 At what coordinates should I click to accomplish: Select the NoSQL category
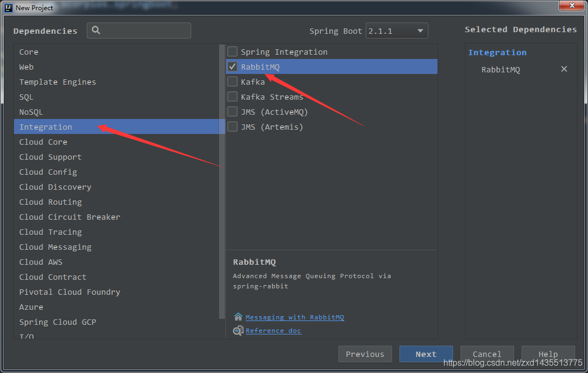click(x=116, y=112)
